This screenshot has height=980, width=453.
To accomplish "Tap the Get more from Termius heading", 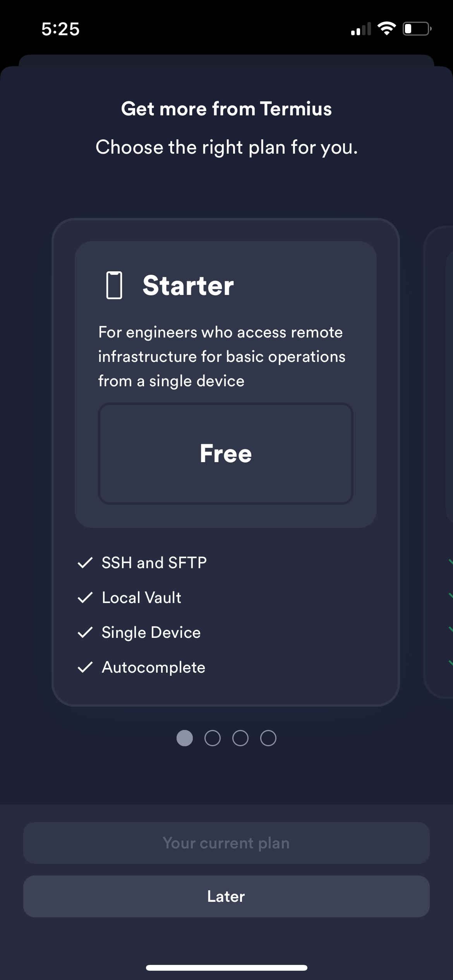I will [226, 109].
